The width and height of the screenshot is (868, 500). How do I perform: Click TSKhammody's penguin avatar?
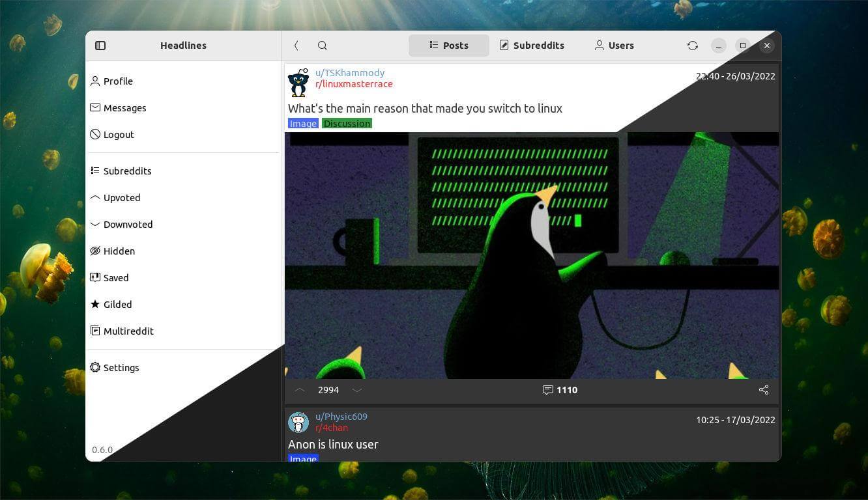[x=298, y=83]
